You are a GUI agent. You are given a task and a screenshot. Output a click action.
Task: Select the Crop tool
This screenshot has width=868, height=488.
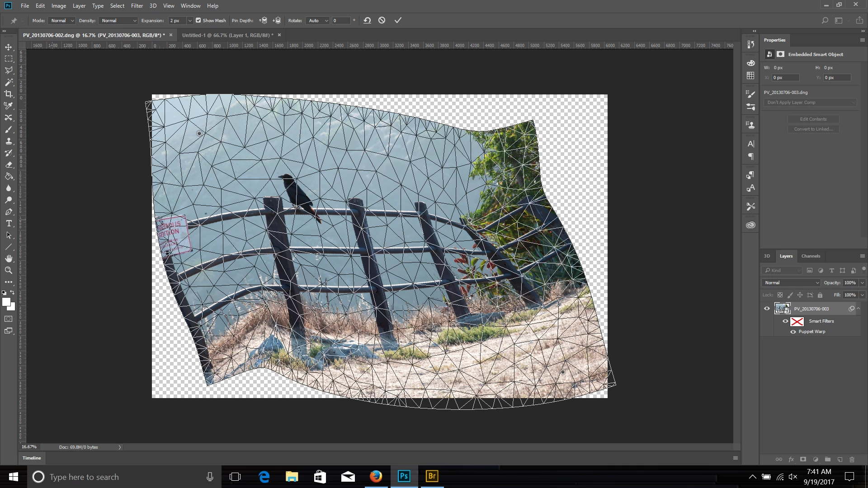click(9, 94)
